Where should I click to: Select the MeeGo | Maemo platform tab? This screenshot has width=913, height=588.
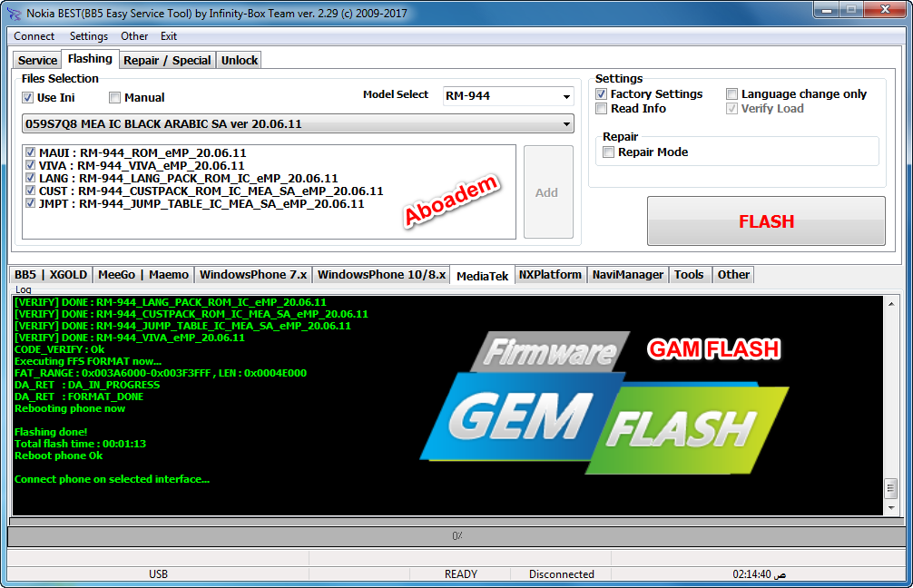click(x=143, y=275)
